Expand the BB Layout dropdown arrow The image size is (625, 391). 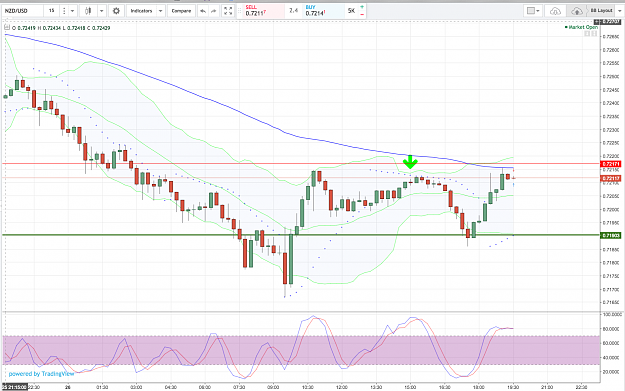coord(619,11)
